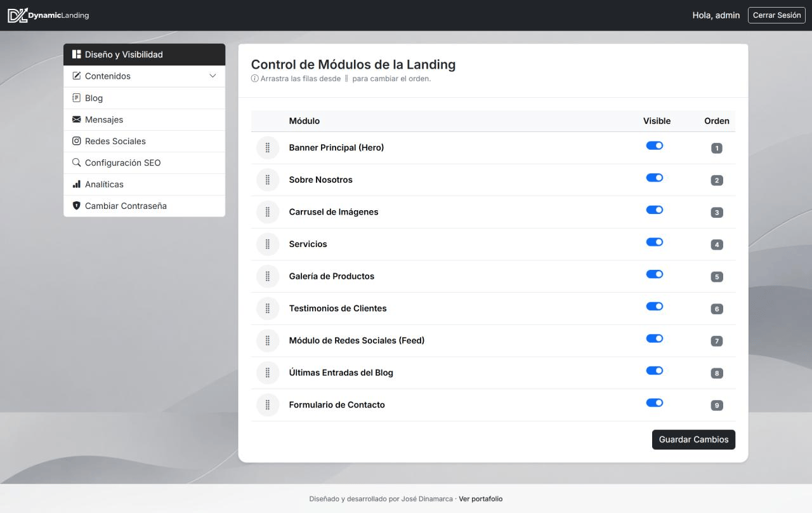
Task: Toggle Carrusel de Imágenes visibility switch
Action: pyautogui.click(x=655, y=210)
